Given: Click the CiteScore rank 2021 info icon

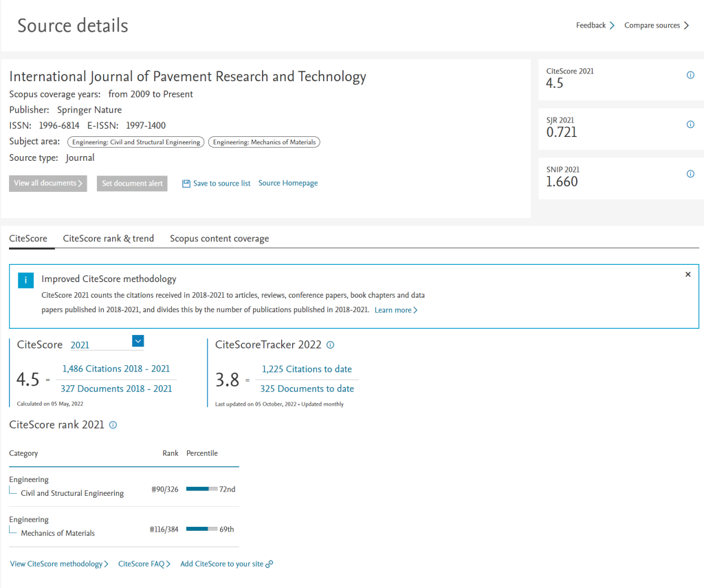Looking at the screenshot, I should point(113,425).
